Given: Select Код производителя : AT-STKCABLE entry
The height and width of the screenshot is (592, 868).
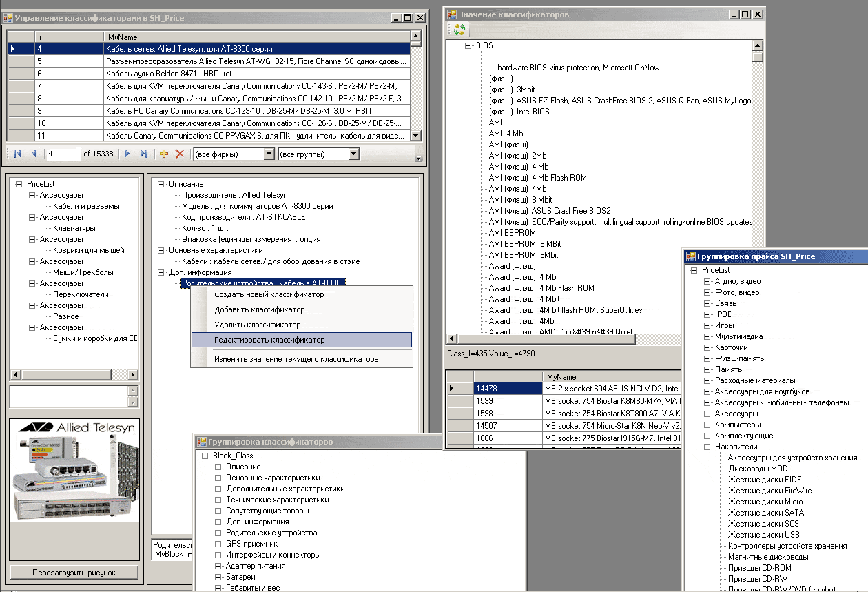Looking at the screenshot, I should pos(243,217).
